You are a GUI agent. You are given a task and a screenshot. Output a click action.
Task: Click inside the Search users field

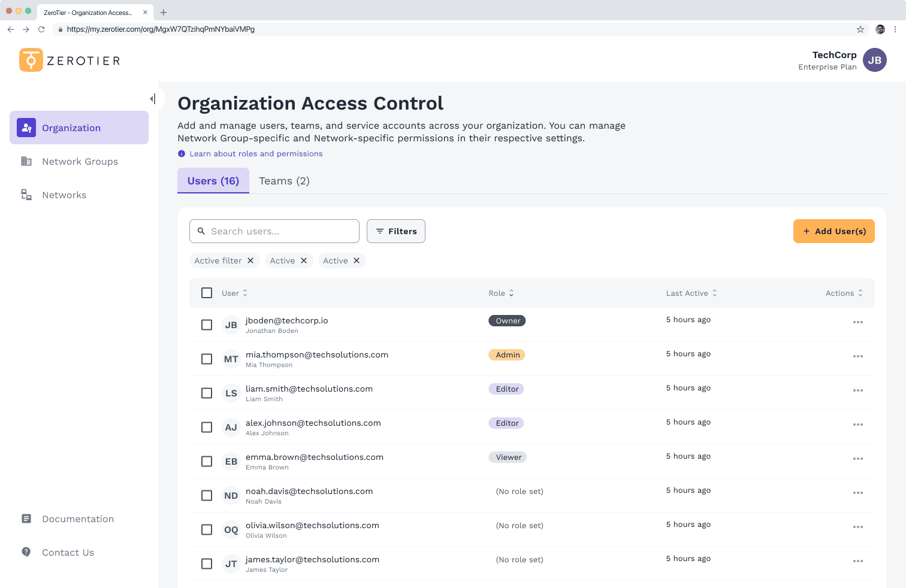[x=280, y=231]
